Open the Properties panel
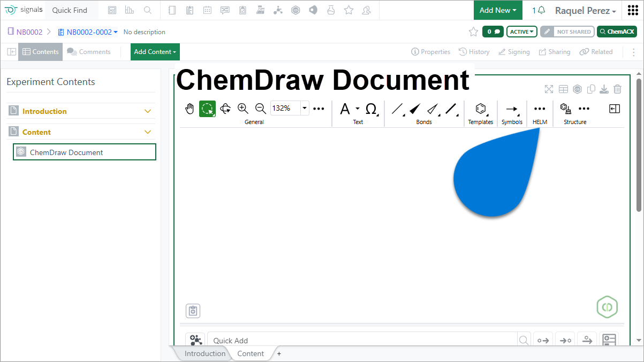644x362 pixels. (431, 52)
